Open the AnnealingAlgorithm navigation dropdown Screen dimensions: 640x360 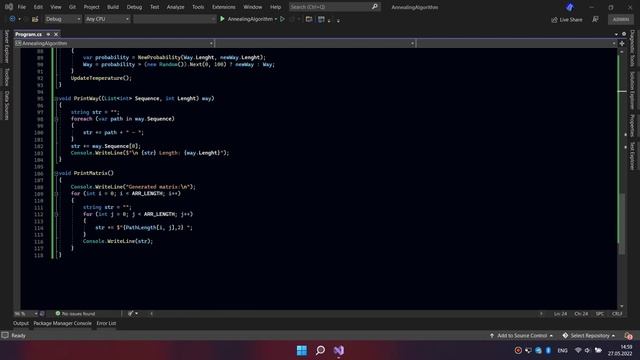(114, 43)
